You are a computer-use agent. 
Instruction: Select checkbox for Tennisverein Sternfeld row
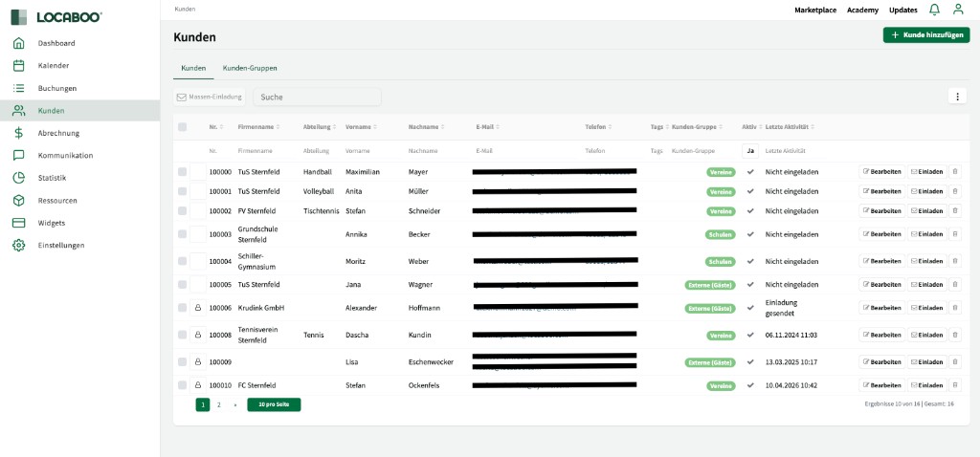pos(183,335)
